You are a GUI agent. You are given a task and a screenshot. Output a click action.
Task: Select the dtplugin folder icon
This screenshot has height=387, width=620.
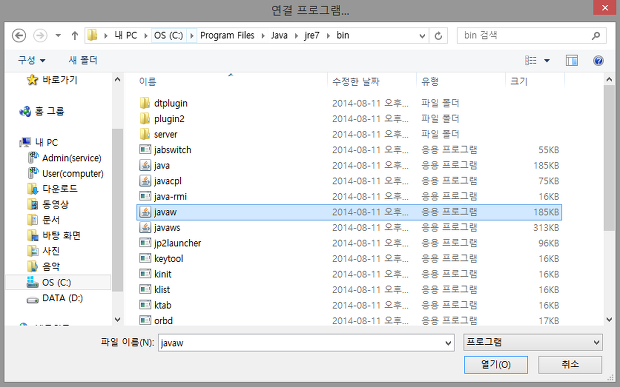pos(145,103)
